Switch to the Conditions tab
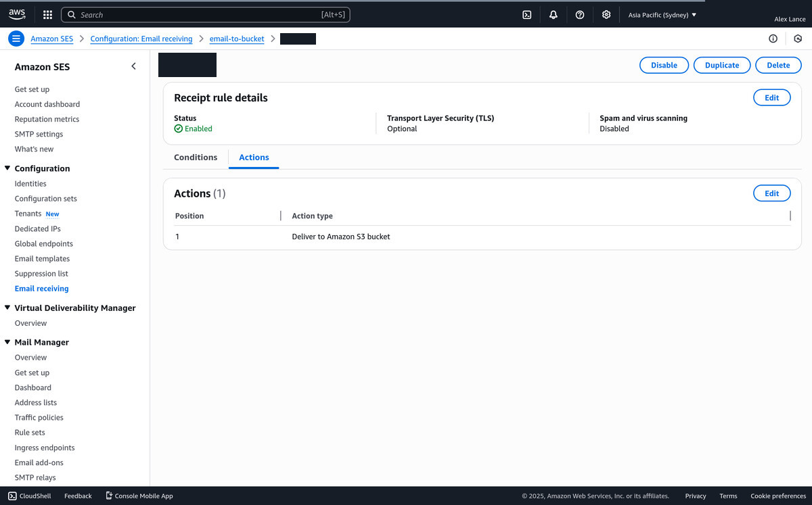This screenshot has width=812, height=505. (x=196, y=158)
